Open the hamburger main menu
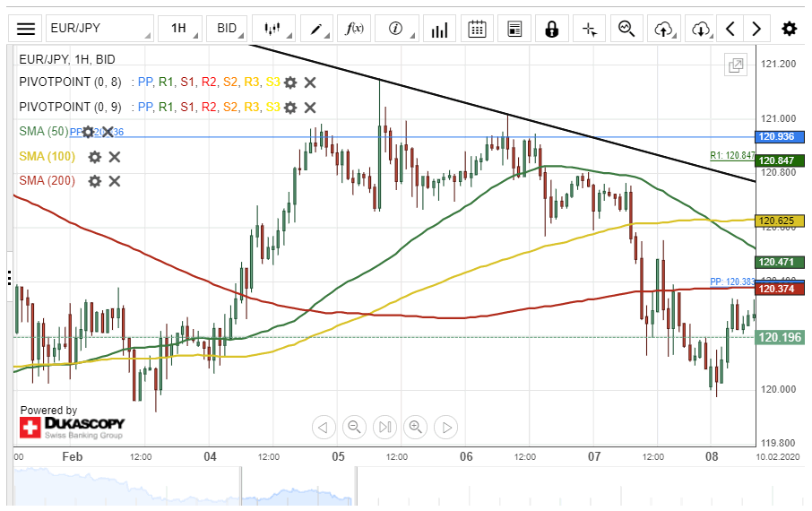Image resolution: width=812 pixels, height=511 pixels. [27, 29]
